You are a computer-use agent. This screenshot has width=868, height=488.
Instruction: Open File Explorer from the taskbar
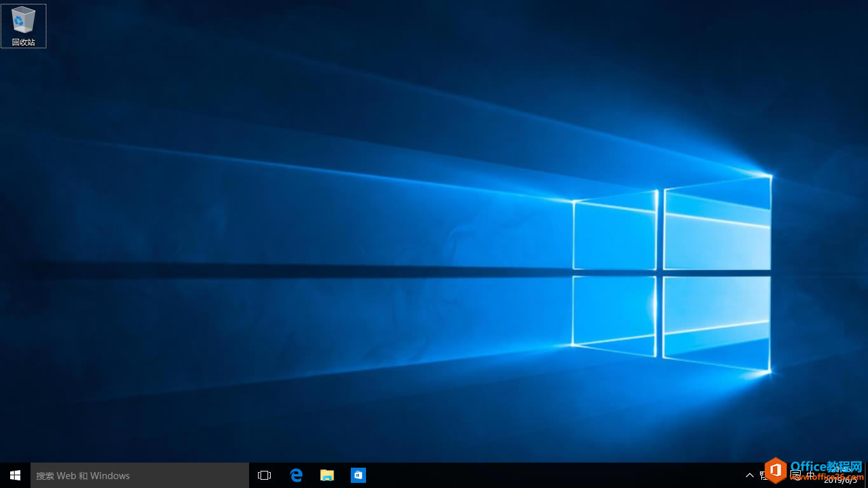(x=327, y=475)
